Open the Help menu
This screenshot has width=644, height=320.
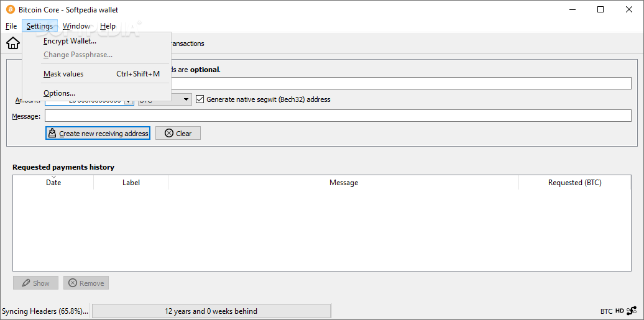point(108,26)
